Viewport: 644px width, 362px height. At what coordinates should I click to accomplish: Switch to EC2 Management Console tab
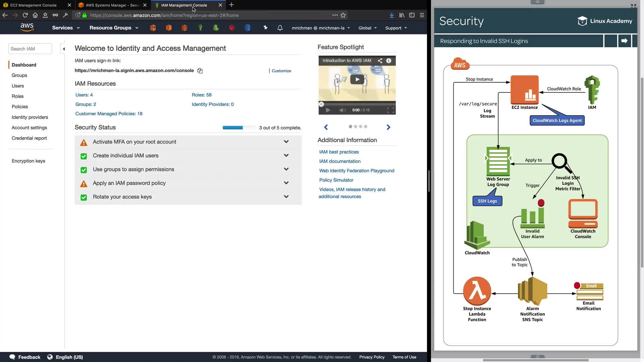pyautogui.click(x=34, y=5)
